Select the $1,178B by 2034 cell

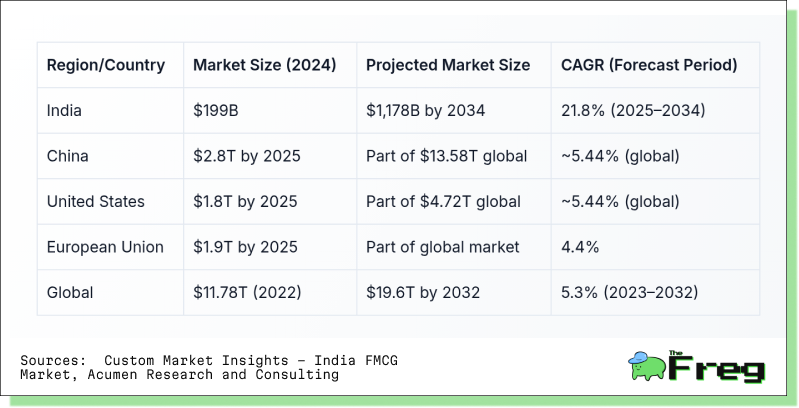click(x=425, y=111)
